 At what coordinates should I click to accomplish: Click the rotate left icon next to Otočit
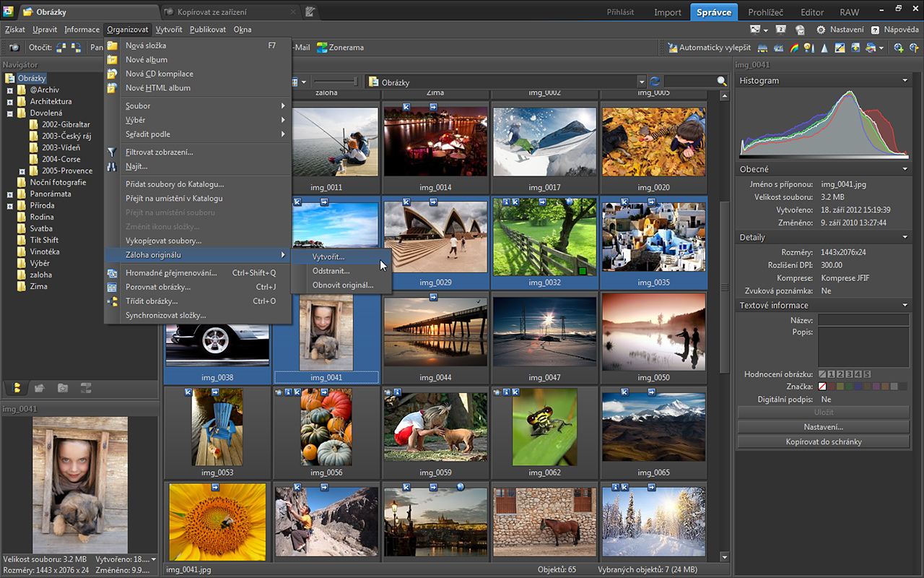coord(61,48)
